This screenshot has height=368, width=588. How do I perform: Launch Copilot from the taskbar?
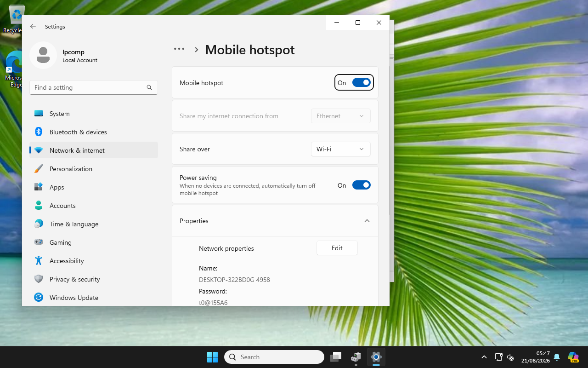point(573,357)
